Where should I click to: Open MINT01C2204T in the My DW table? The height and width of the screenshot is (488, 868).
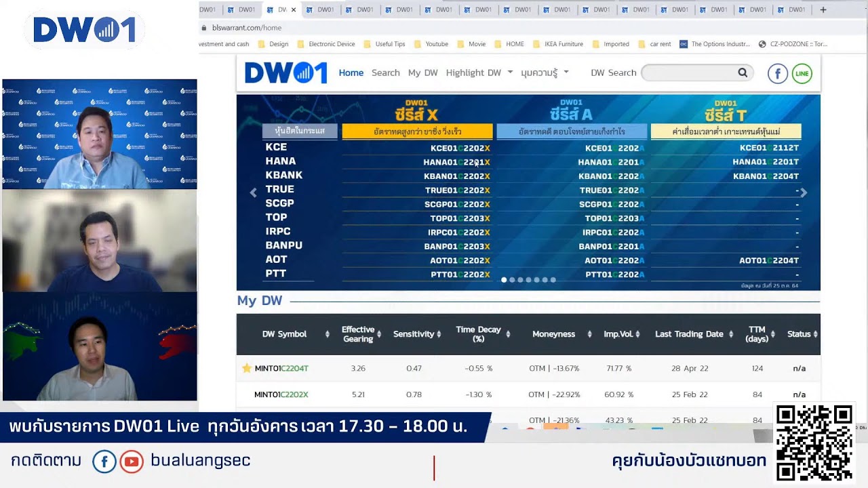(x=281, y=369)
